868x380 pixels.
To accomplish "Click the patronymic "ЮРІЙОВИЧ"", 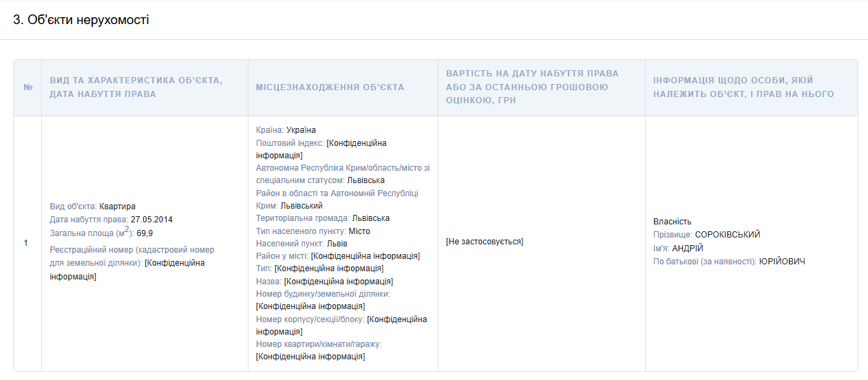I will (781, 262).
